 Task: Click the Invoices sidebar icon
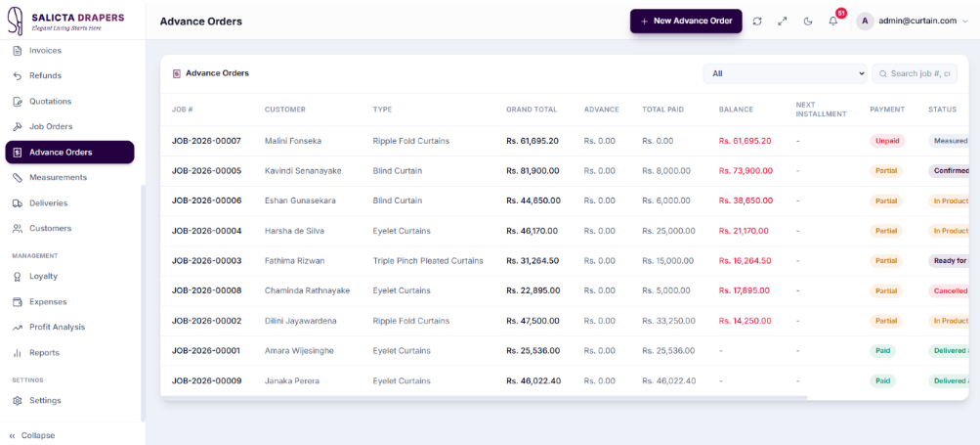pyautogui.click(x=18, y=50)
